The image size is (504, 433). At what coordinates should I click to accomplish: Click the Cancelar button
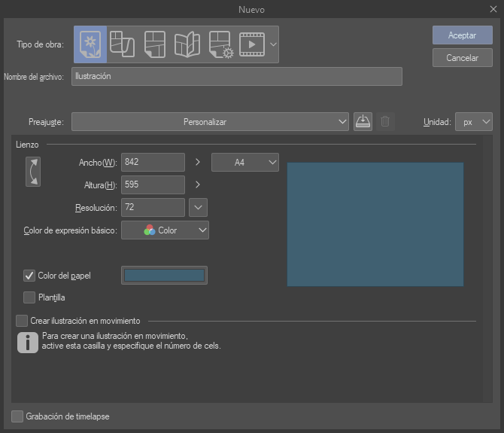[x=462, y=58]
